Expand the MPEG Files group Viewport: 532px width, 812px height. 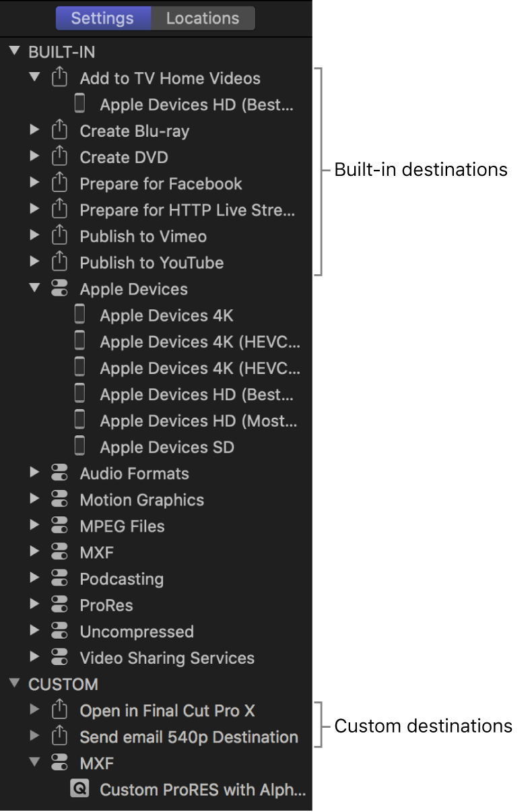[x=35, y=526]
